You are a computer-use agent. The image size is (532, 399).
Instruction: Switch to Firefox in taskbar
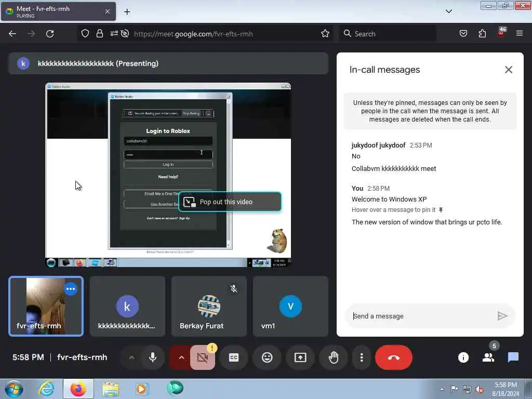(78, 389)
